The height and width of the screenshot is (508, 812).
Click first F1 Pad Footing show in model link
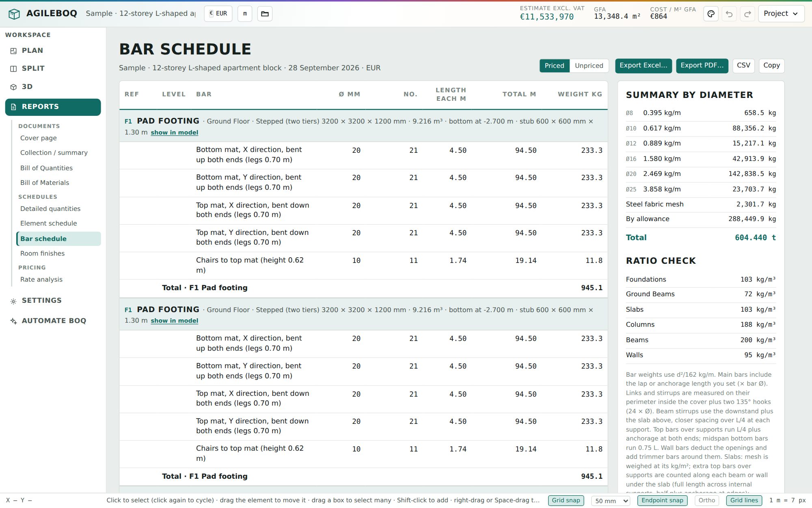[x=175, y=132]
